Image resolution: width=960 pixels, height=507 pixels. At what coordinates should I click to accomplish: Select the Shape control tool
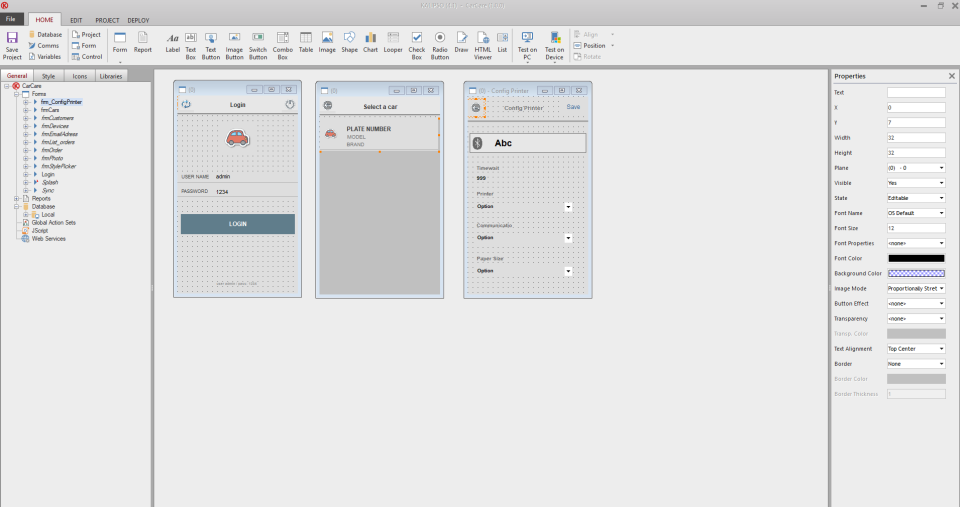(x=349, y=43)
